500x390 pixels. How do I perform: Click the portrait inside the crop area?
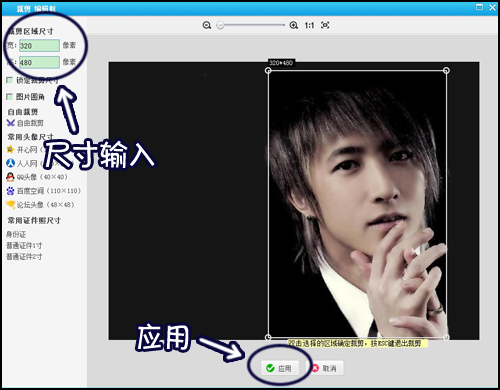(357, 204)
